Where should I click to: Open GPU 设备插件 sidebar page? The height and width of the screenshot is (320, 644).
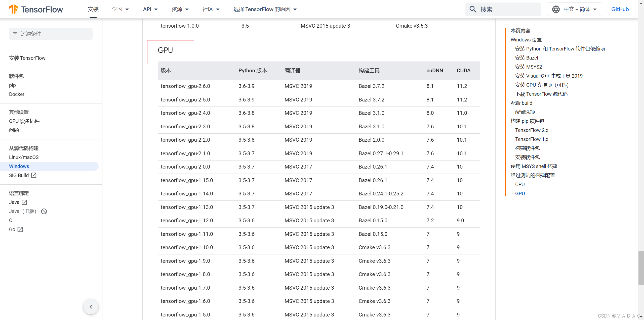click(24, 121)
